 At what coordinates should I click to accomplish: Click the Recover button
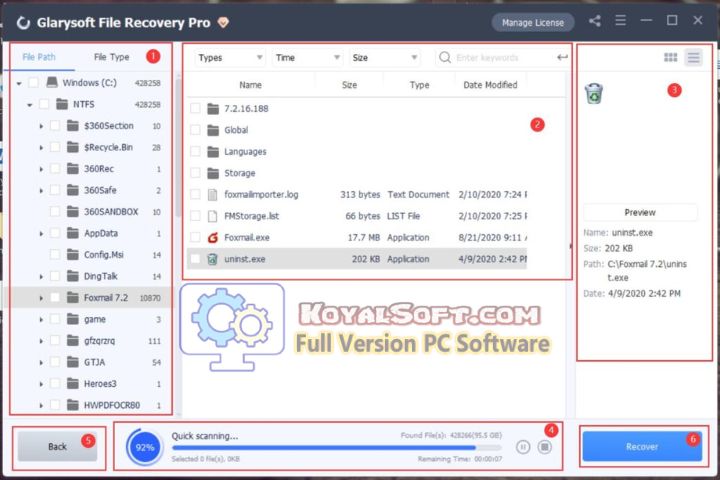pos(642,446)
